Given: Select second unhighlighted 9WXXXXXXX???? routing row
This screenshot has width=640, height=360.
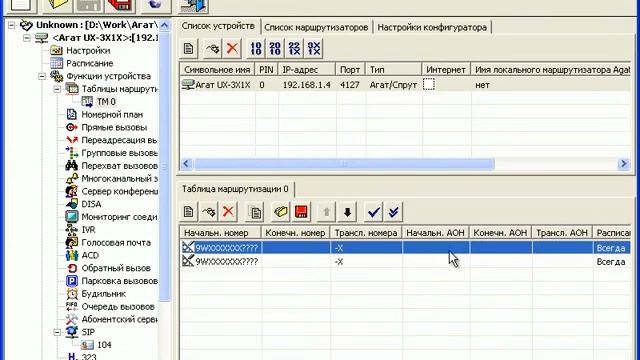Looking at the screenshot, I should 405,261.
